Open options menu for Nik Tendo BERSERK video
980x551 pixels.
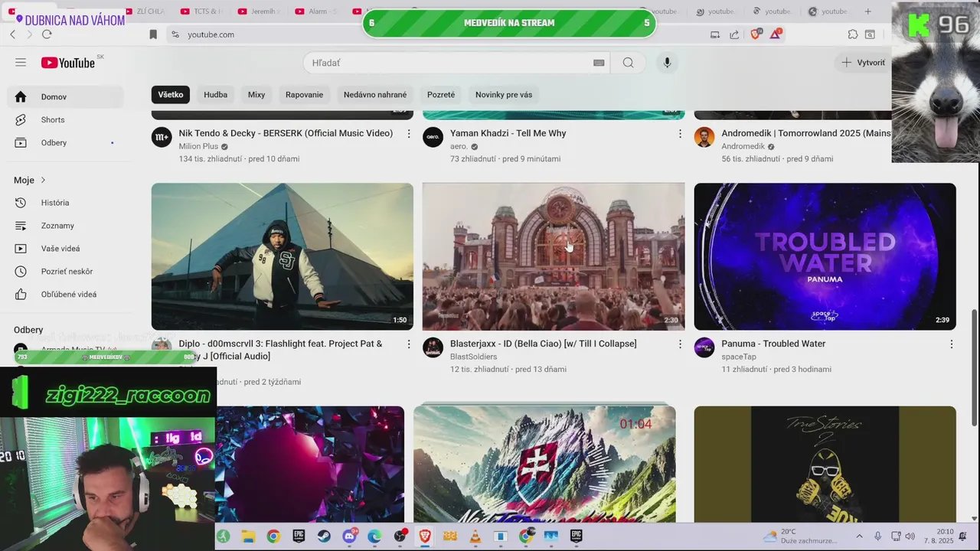[409, 134]
